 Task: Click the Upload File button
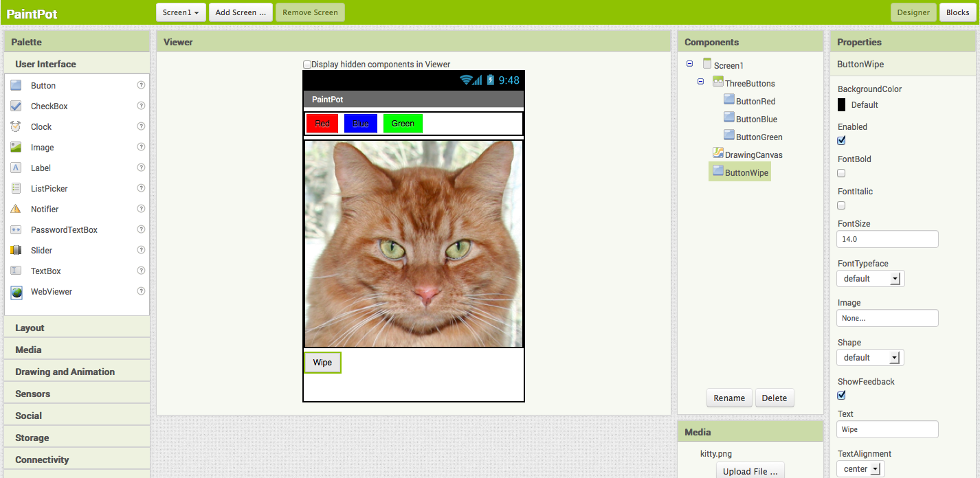(x=750, y=471)
